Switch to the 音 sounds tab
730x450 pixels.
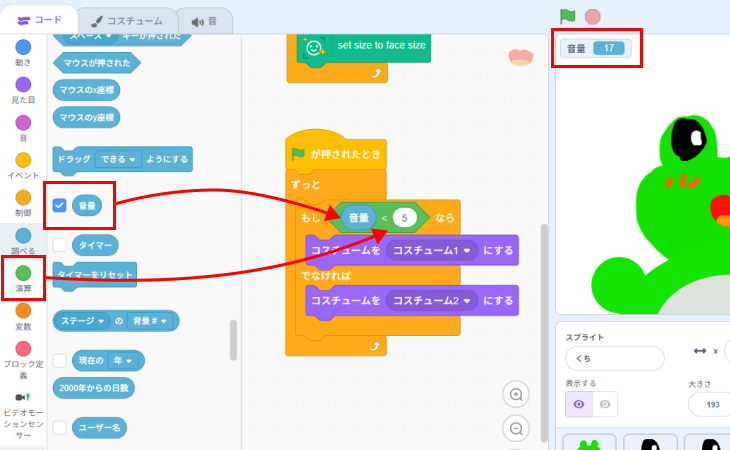(204, 20)
